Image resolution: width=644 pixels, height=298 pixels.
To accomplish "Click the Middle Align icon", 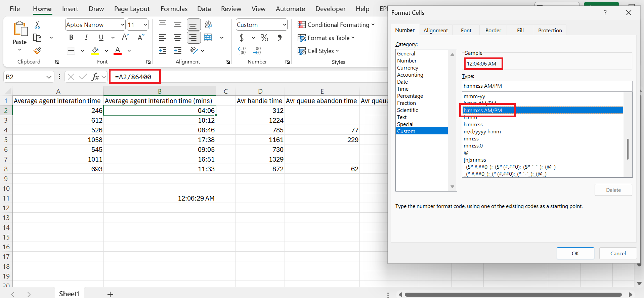I will click(x=178, y=25).
